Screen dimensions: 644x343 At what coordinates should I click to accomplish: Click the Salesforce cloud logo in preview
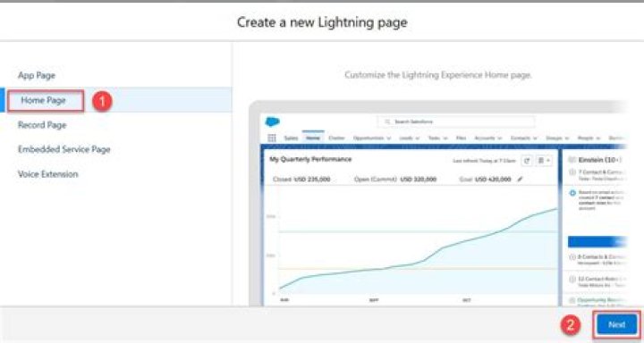[x=272, y=121]
